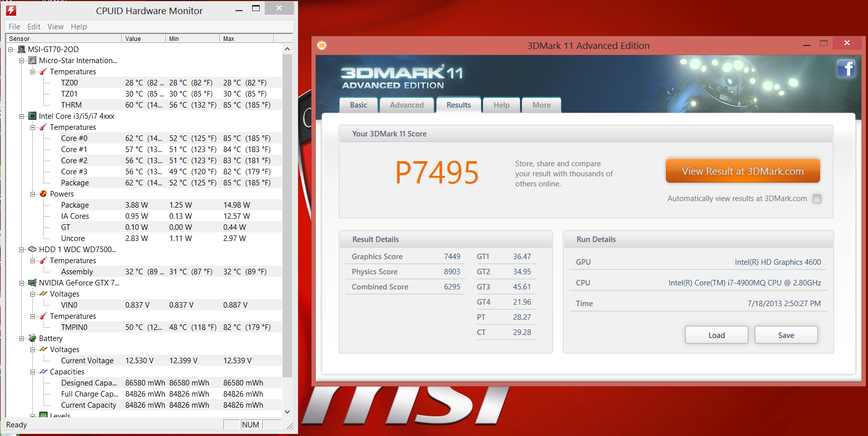The height and width of the screenshot is (436, 868).
Task: Click the Min column header
Action: click(192, 38)
